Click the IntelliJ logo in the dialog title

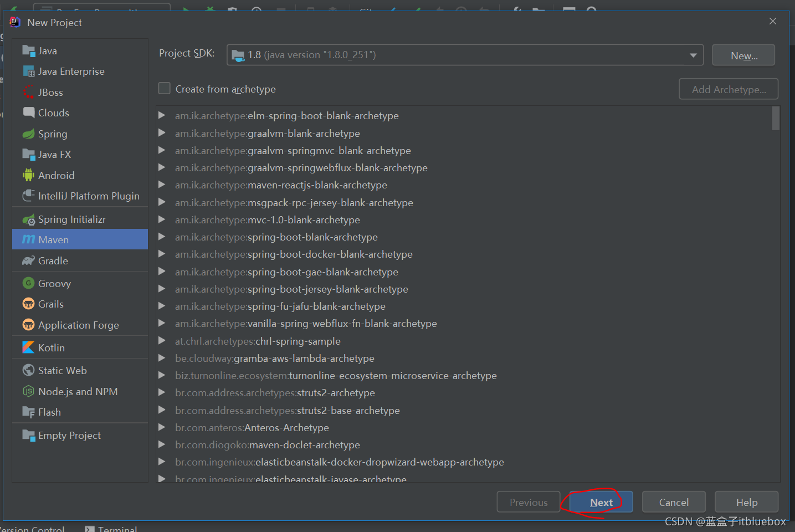15,22
